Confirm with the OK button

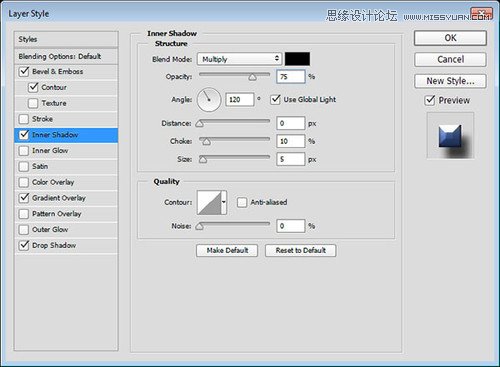pyautogui.click(x=450, y=38)
